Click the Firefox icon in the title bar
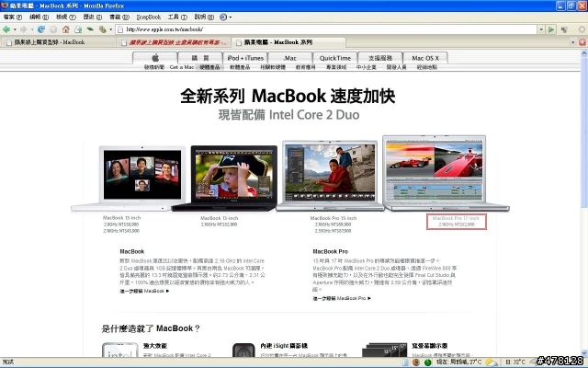This screenshot has height=368, width=588. [5, 6]
